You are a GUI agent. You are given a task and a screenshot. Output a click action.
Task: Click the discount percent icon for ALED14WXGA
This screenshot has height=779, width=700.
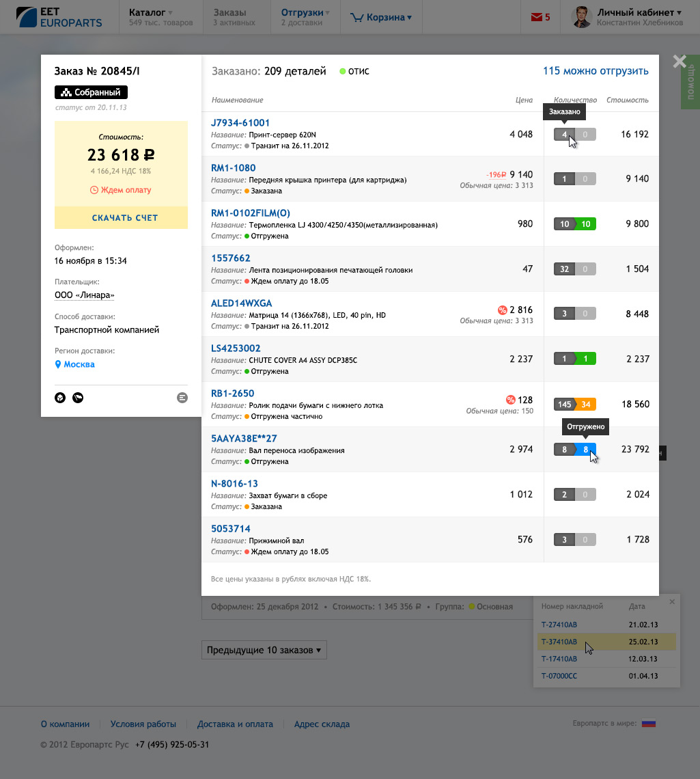click(x=503, y=310)
